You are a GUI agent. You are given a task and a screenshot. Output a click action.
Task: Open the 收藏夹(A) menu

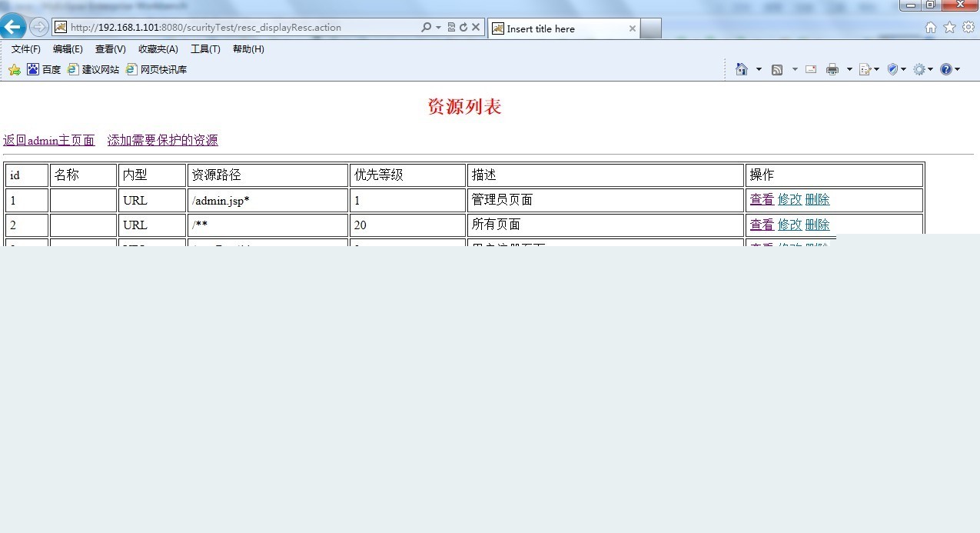tap(158, 48)
